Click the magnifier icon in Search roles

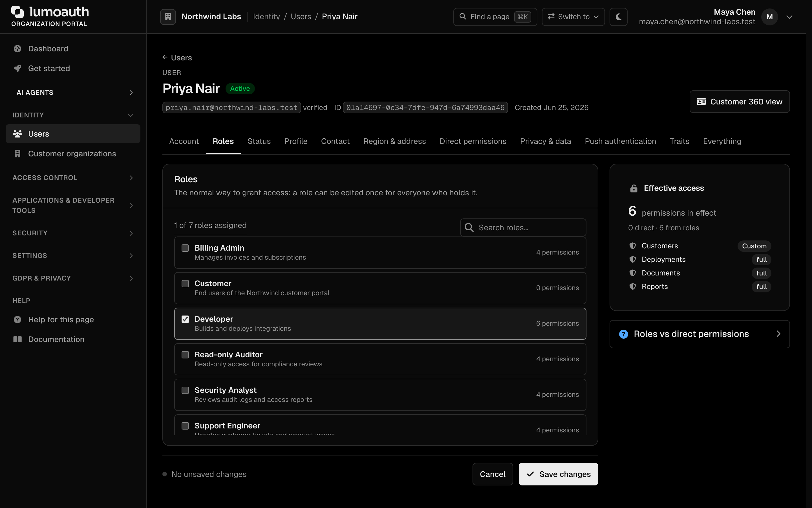tap(469, 227)
